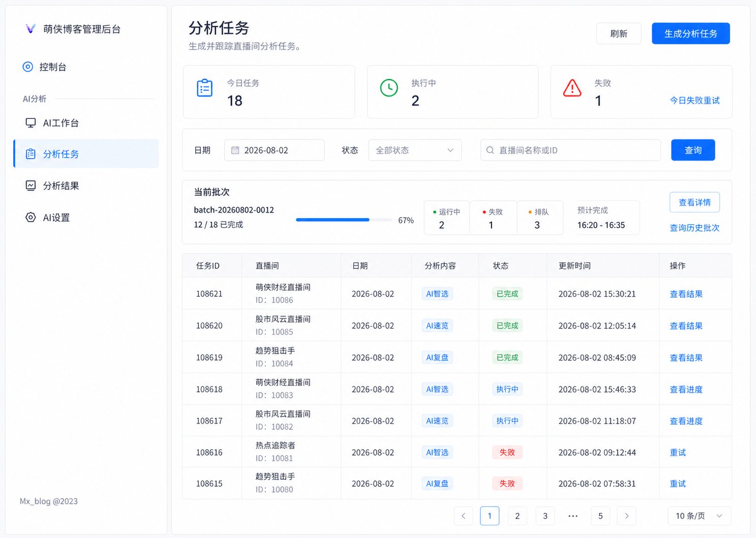Open the AI设置 menu item

[x=86, y=217]
